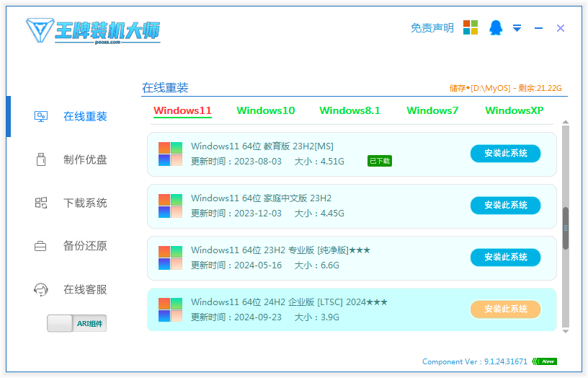Click the scrollbar up arrow

pyautogui.click(x=566, y=123)
